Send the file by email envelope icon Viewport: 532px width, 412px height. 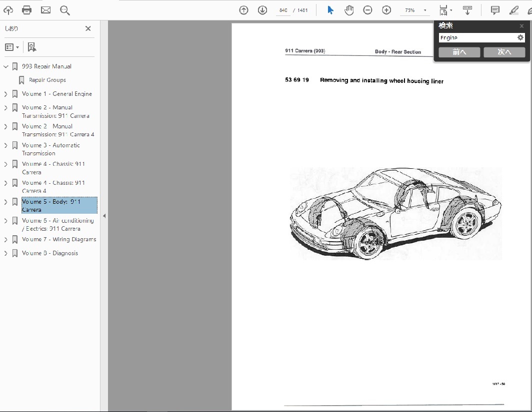coord(46,10)
